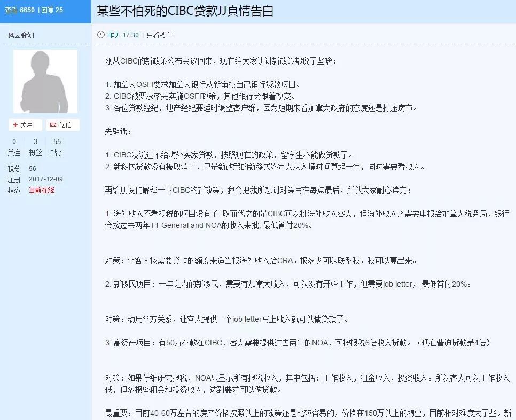The image size is (516, 420).
Task: Click line 1 about 加拿大OSFI要求
Action: click(203, 84)
